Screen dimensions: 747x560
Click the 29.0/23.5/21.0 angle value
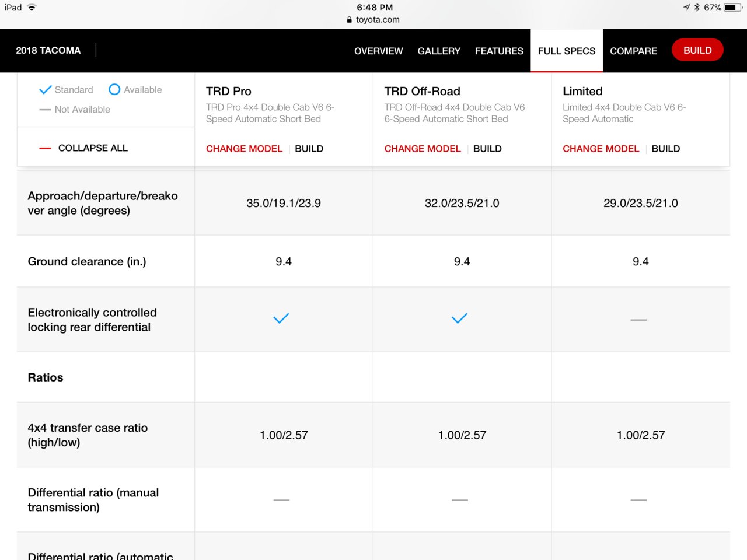coord(641,204)
